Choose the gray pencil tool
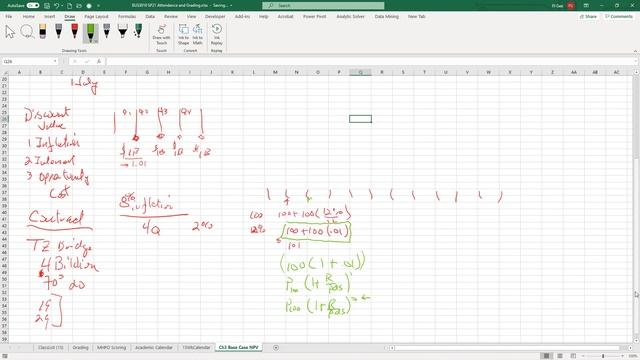Viewport: 640px width, 360px height. 107,31
